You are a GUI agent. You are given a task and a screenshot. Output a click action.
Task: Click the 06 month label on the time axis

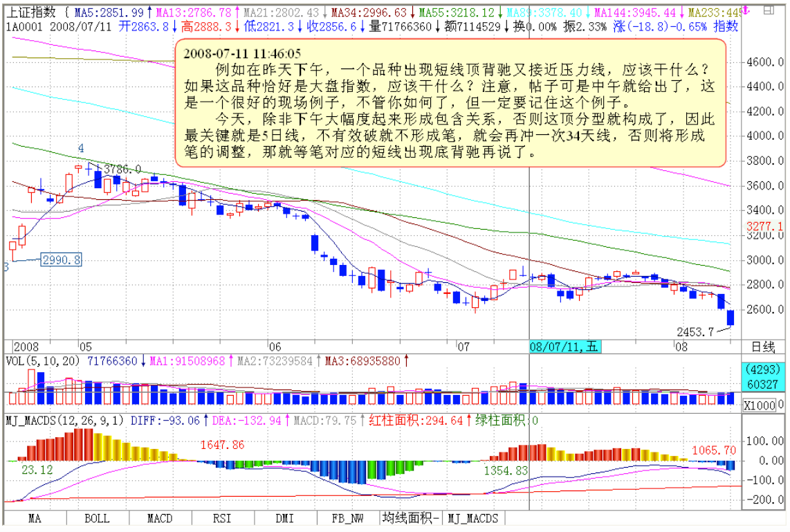tap(275, 347)
